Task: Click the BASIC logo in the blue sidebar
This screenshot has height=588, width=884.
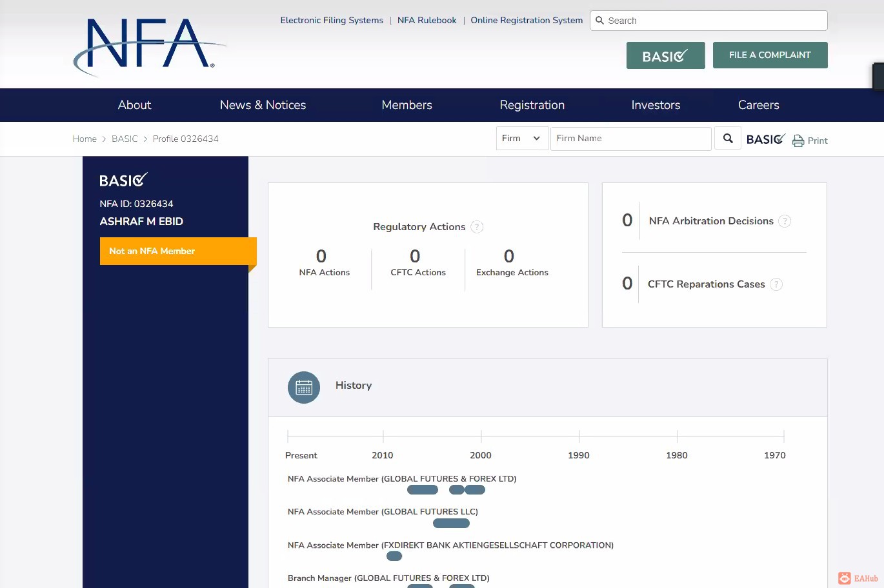Action: 124,180
